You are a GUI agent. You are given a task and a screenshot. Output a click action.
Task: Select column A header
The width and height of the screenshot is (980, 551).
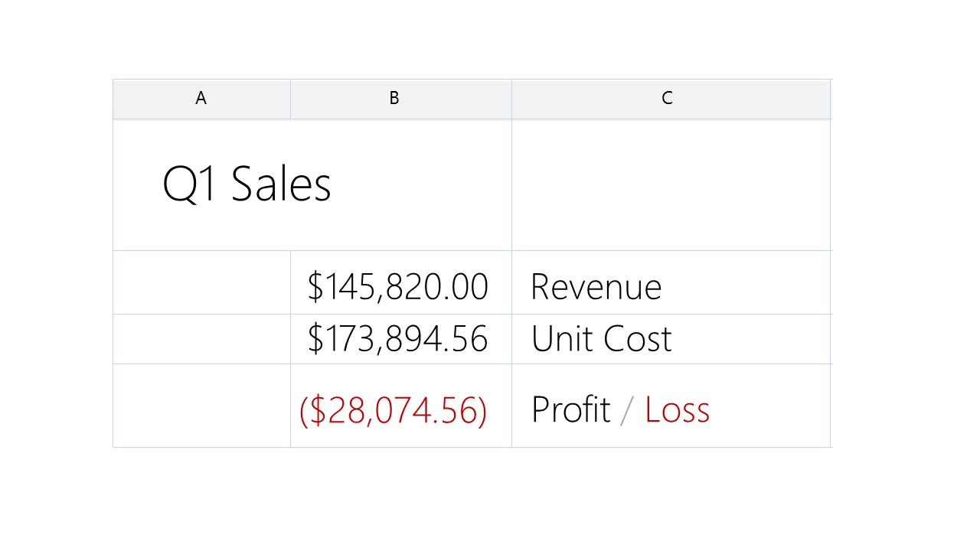[x=201, y=99]
